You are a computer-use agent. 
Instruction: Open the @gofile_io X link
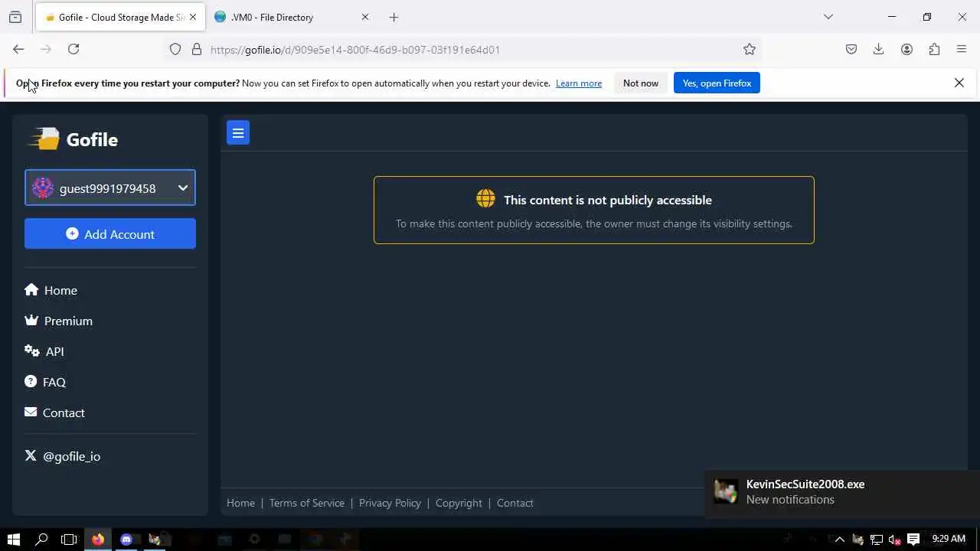[63, 456]
